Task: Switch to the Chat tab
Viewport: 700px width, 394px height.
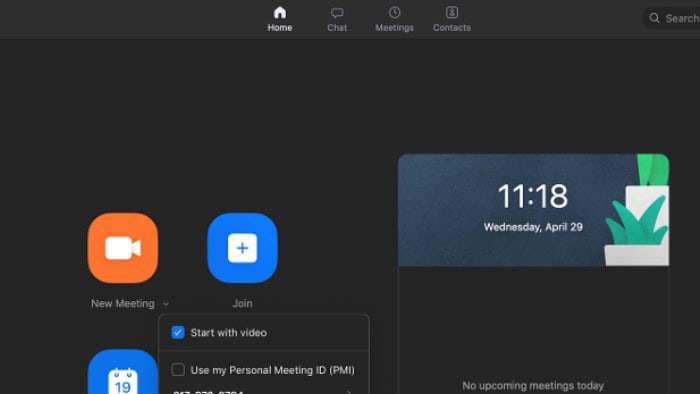Action: coord(337,19)
